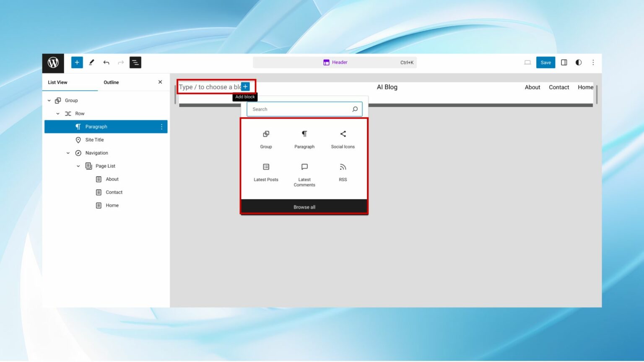Viewport: 644px width, 362px height.
Task: Select the Paragraph block in the inserter
Action: (304, 140)
